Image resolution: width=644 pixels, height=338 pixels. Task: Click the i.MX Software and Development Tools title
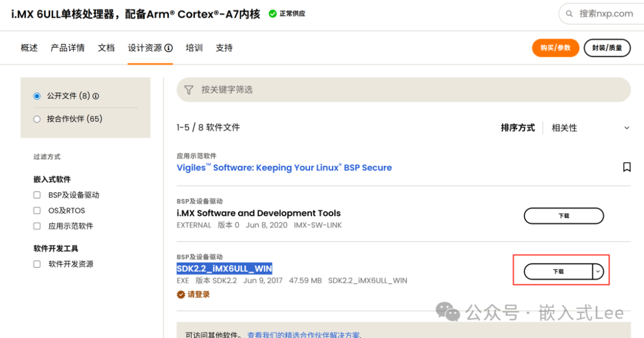259,213
